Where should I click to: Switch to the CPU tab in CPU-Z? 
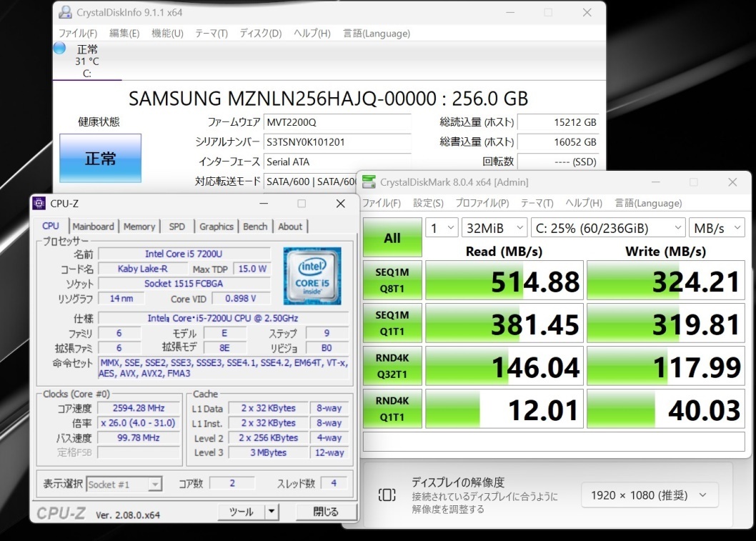pos(51,226)
